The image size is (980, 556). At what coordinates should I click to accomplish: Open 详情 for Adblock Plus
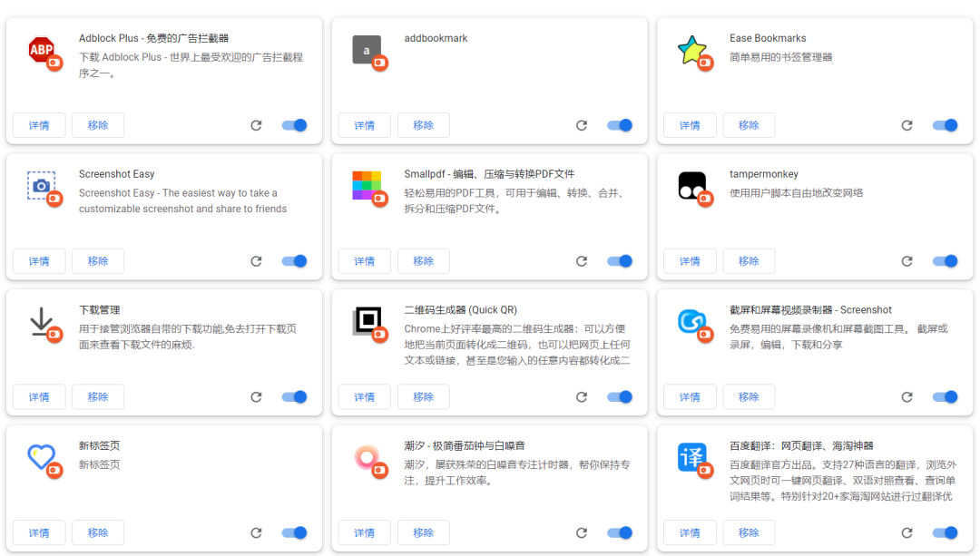tap(39, 125)
